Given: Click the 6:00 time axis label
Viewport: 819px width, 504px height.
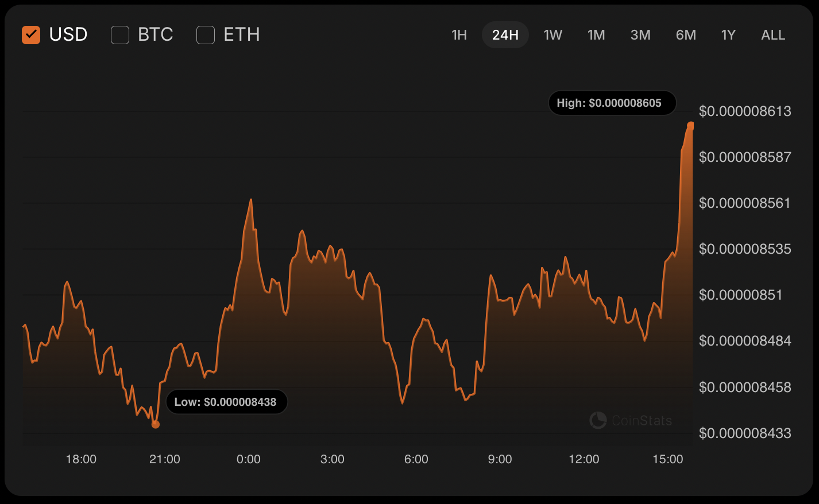Looking at the screenshot, I should (416, 459).
